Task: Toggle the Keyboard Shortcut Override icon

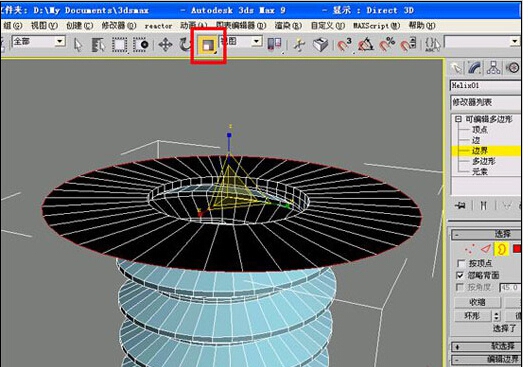Action: coord(320,45)
